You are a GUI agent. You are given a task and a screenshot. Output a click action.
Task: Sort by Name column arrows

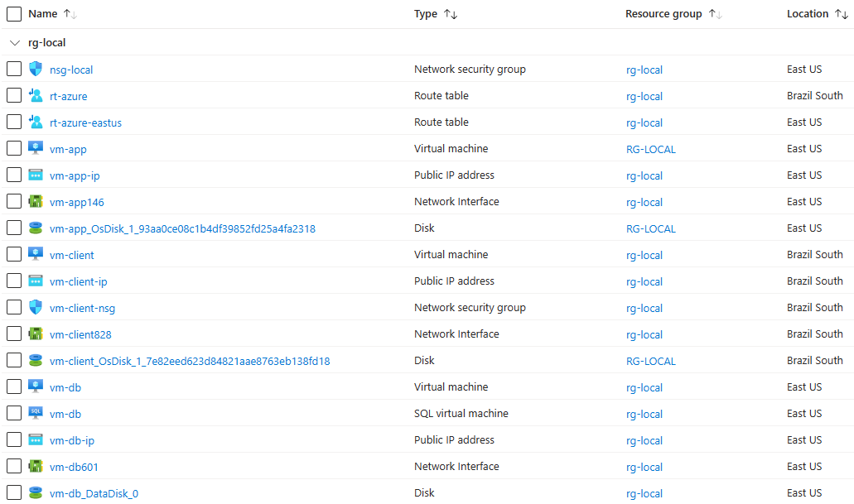(x=70, y=14)
